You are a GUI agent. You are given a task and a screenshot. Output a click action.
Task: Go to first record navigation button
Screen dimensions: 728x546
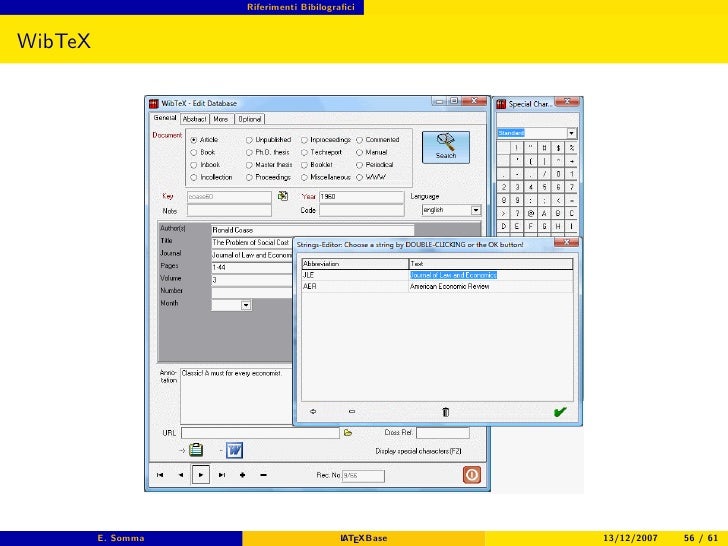coord(160,475)
